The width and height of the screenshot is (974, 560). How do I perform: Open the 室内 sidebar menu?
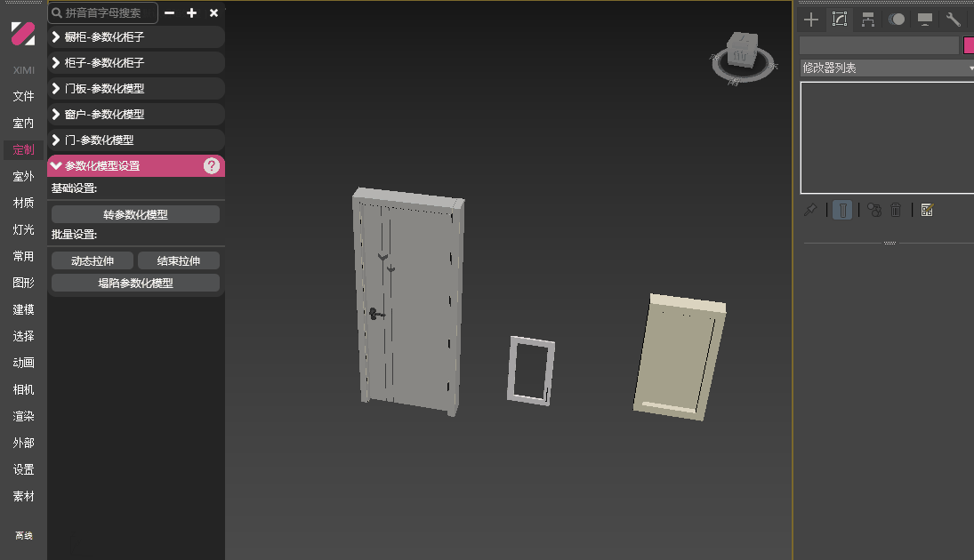[x=24, y=123]
